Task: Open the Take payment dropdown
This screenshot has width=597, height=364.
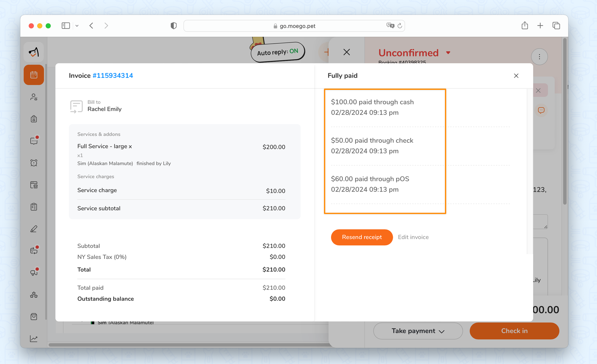Action: pyautogui.click(x=418, y=331)
